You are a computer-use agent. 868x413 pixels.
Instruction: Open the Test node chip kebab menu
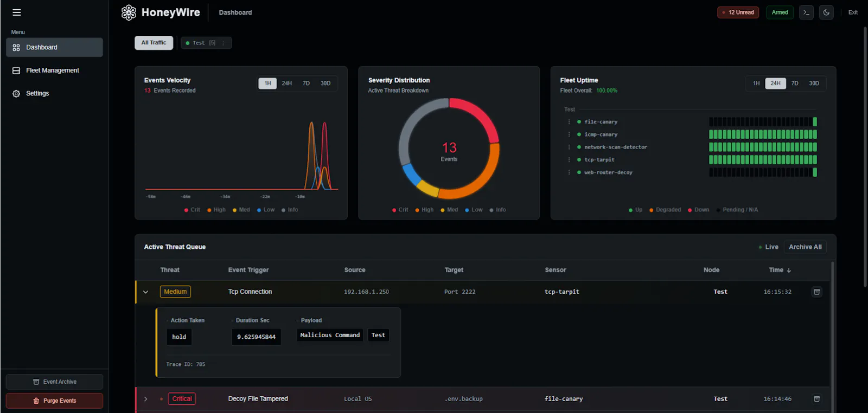coord(224,43)
